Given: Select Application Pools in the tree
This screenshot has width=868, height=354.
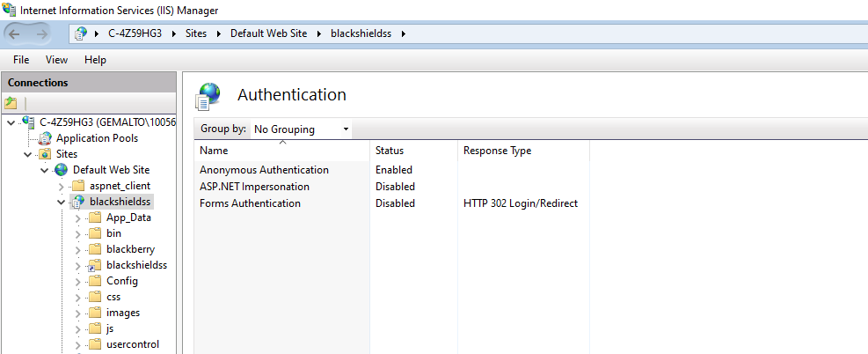Looking at the screenshot, I should (98, 138).
